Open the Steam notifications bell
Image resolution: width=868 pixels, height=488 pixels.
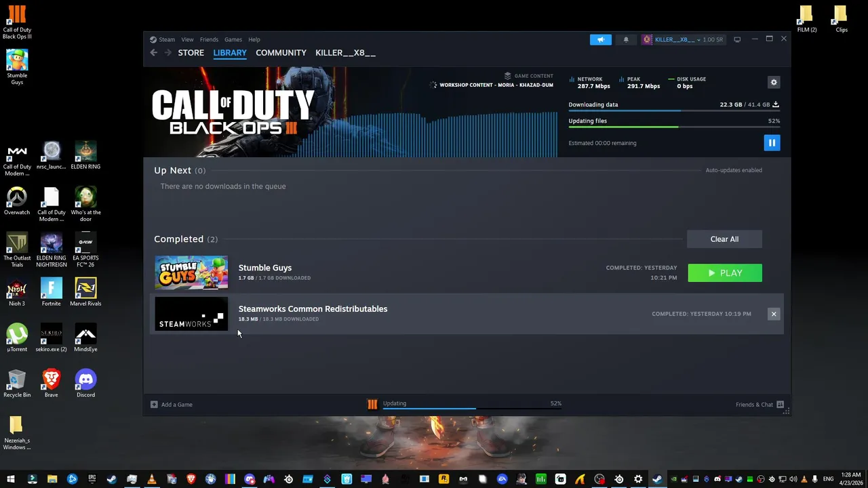(x=626, y=39)
